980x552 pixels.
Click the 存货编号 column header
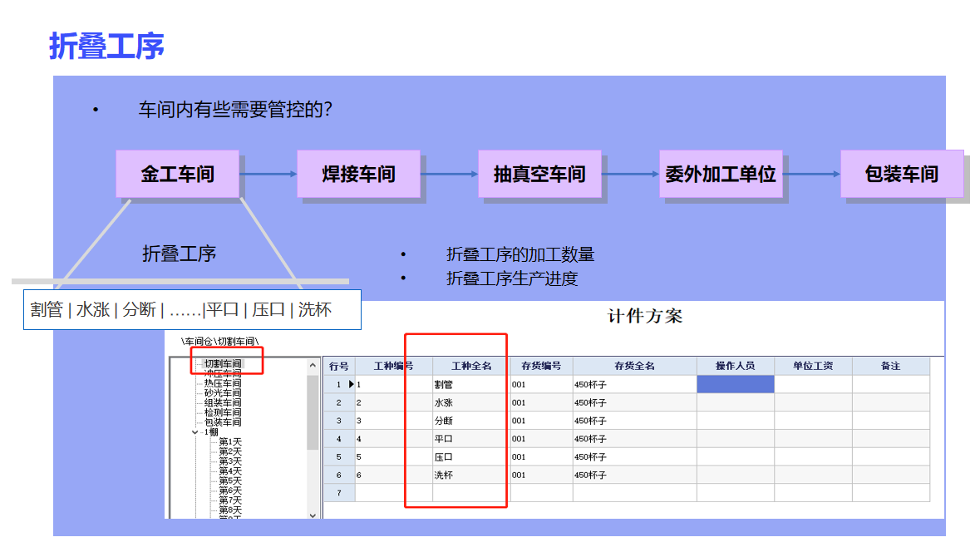[x=541, y=367]
